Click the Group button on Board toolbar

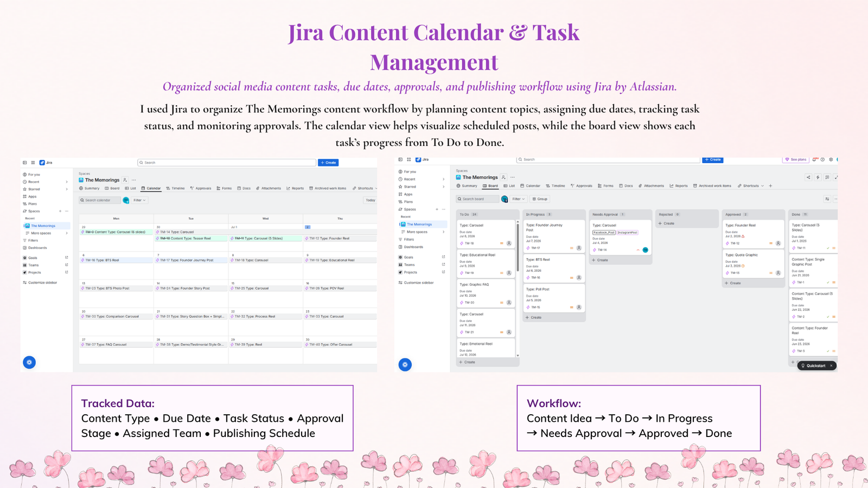coord(540,199)
